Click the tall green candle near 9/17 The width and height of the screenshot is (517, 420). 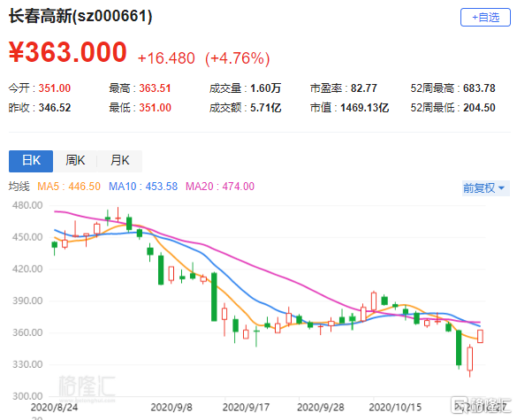214,296
